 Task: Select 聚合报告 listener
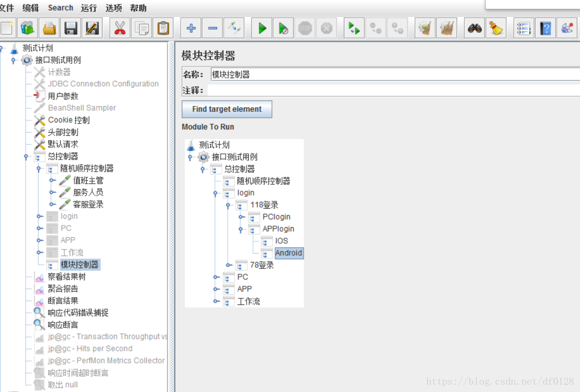click(63, 289)
